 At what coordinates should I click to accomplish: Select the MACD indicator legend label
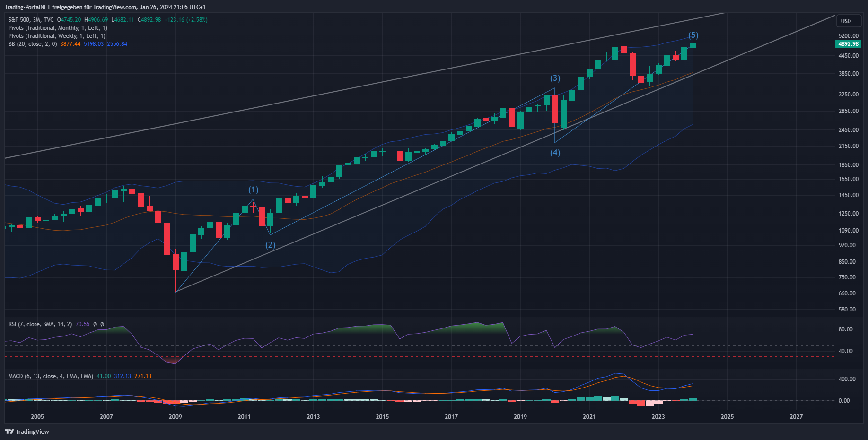tap(50, 376)
